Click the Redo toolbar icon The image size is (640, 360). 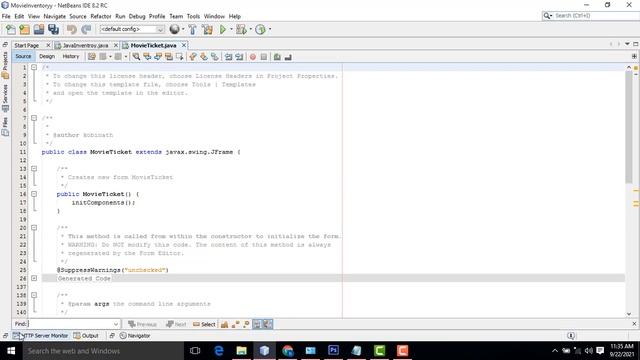pos(86,29)
